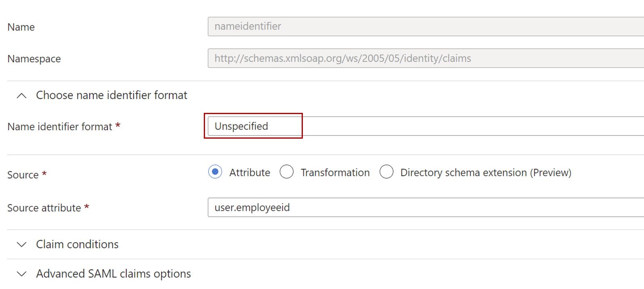This screenshot has width=644, height=289.
Task: Expand the Claim conditions section
Action: [77, 245]
